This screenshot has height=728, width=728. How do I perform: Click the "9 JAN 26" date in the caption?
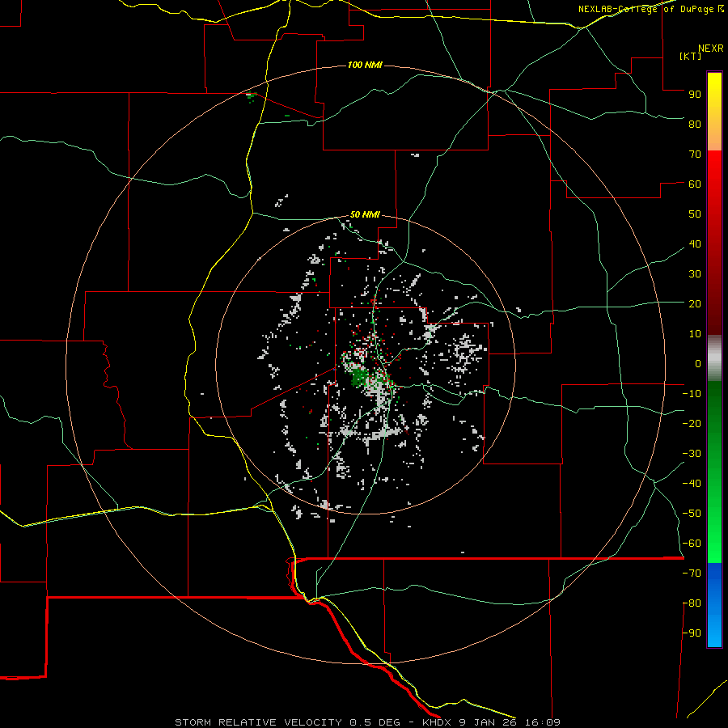pos(489,722)
